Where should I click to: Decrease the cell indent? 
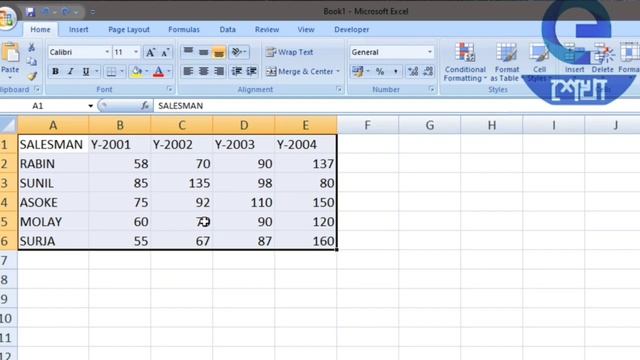236,71
